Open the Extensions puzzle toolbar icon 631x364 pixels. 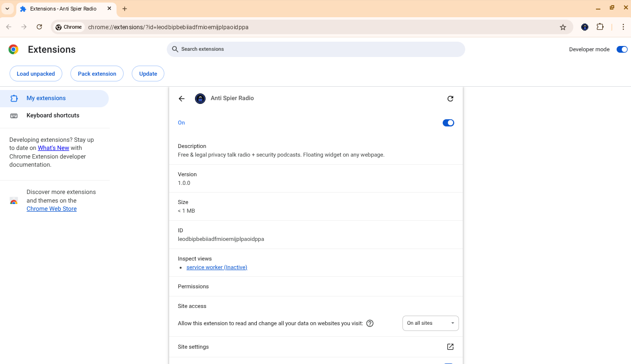point(600,27)
